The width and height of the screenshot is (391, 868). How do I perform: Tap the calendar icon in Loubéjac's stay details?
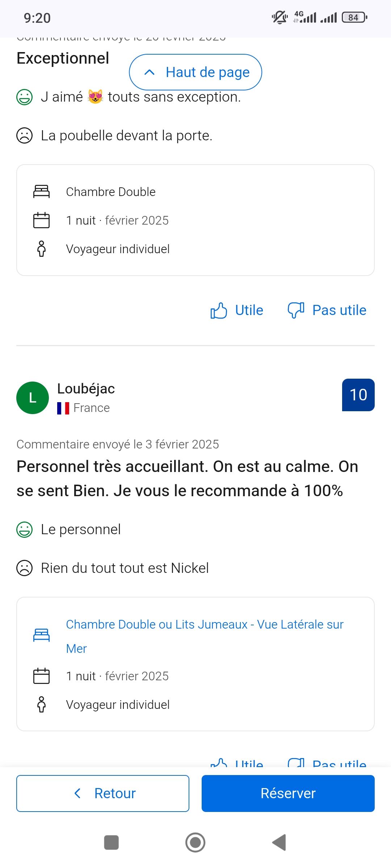(x=42, y=676)
